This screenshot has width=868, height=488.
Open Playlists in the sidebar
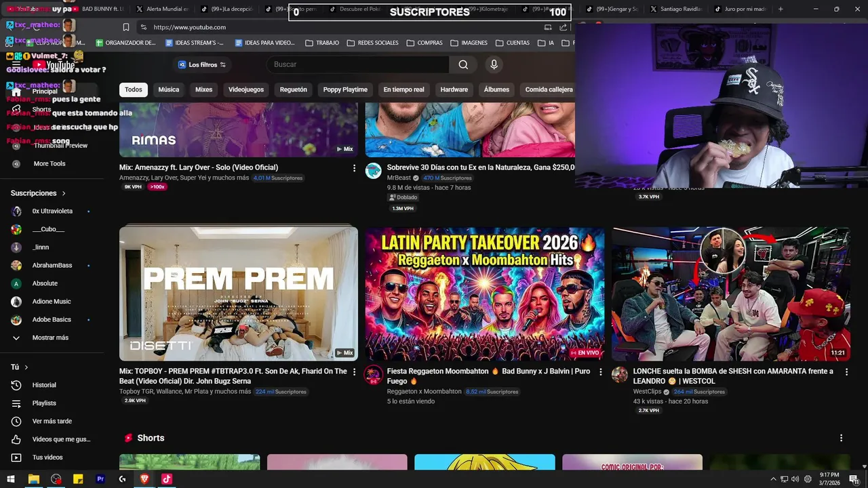tap(44, 403)
